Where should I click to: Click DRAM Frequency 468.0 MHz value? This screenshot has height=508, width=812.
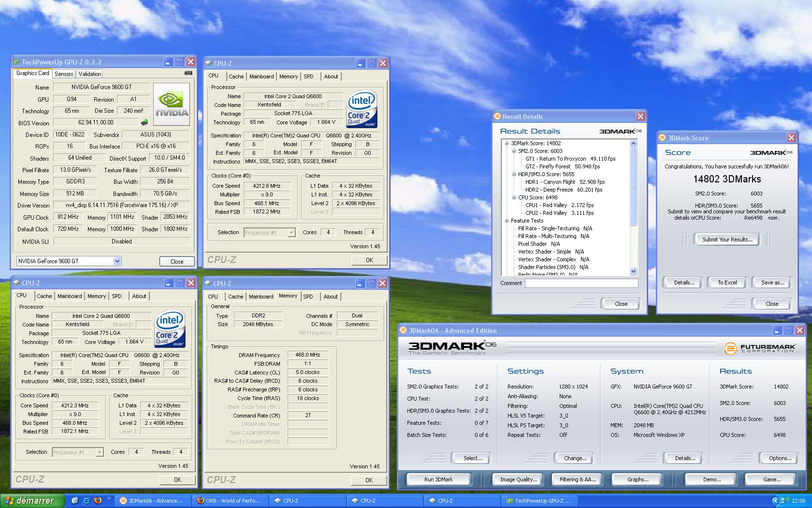coord(308,355)
